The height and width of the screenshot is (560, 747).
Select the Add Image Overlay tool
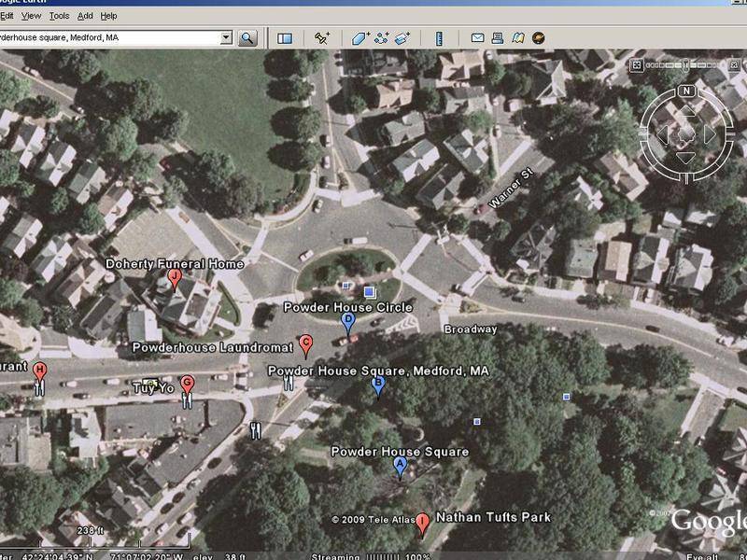(402, 38)
